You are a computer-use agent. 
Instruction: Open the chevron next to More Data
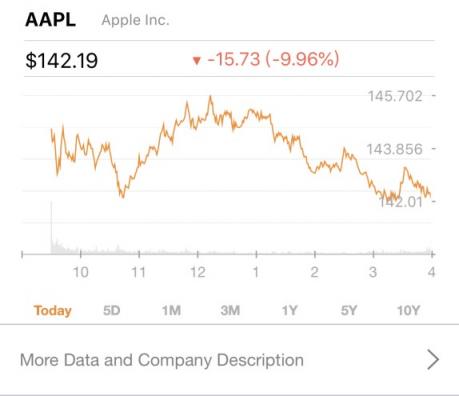[433, 360]
